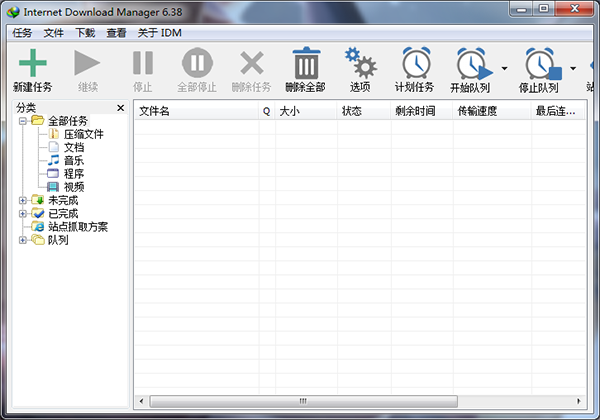
Task: Open the 关于 IDM menu
Action: (x=160, y=33)
